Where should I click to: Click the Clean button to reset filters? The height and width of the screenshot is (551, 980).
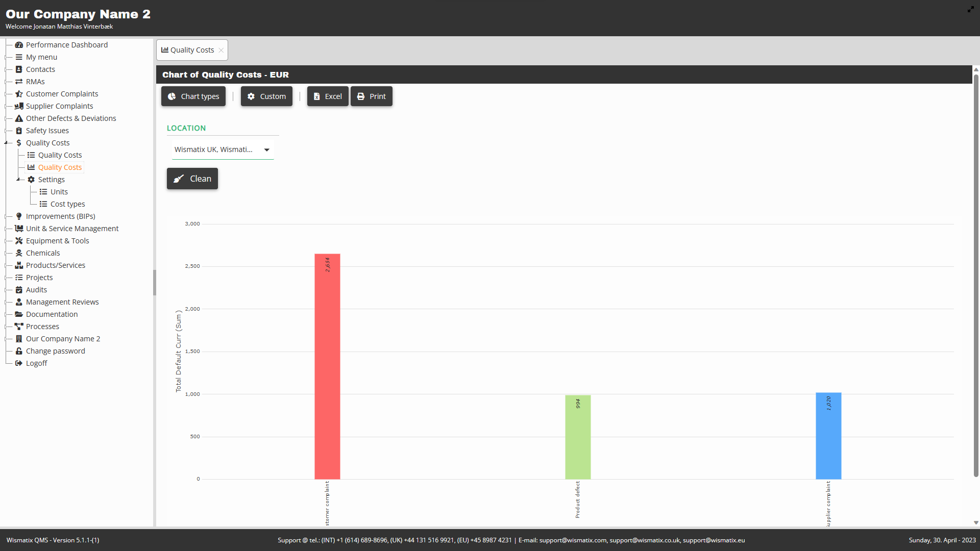[192, 178]
